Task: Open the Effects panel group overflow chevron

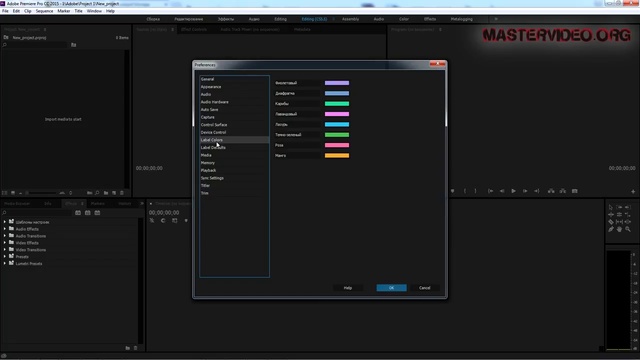Action: [142, 203]
